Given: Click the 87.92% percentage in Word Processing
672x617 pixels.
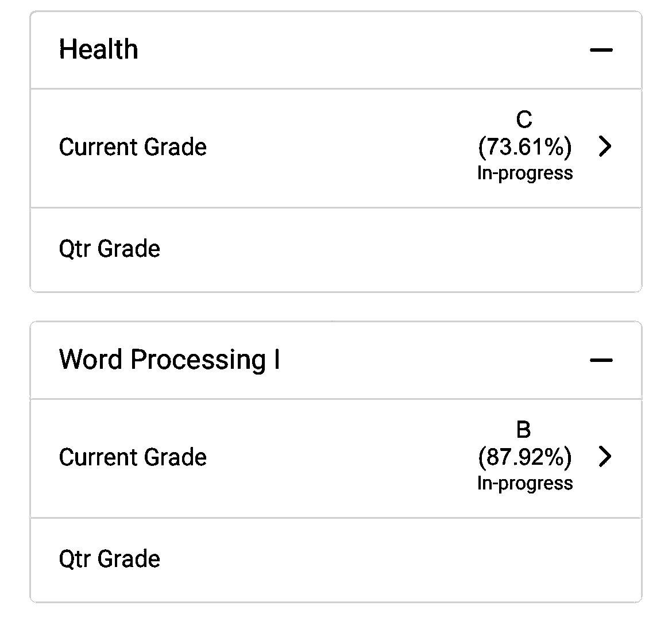Looking at the screenshot, I should 524,457.
